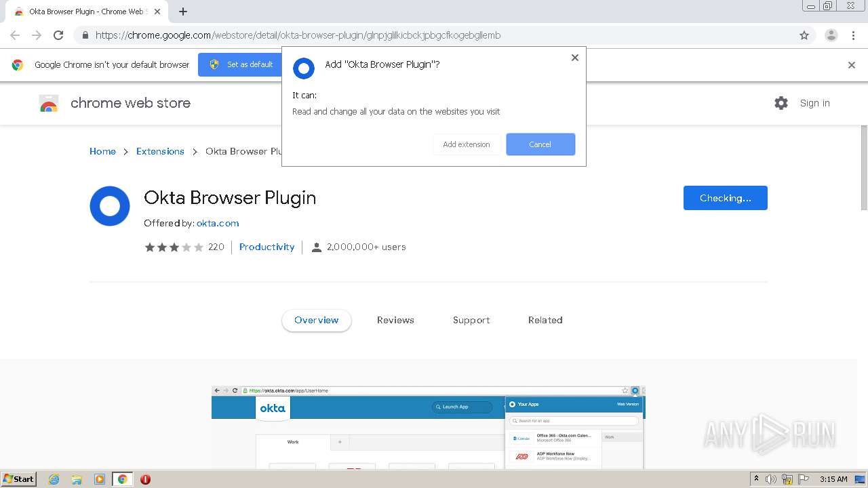Show hidden system tray icons
868x488 pixels.
click(756, 479)
